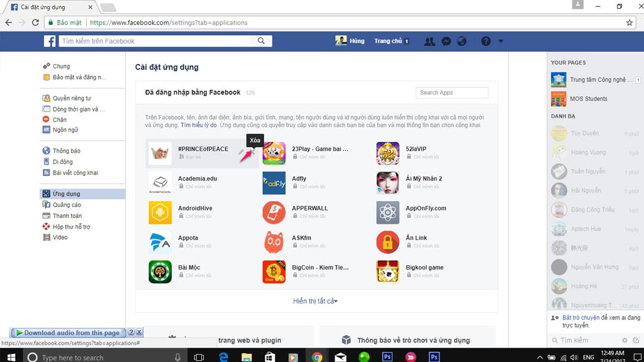The width and height of the screenshot is (644, 362).
Task: Click the Search Apps field
Action: pos(452,93)
